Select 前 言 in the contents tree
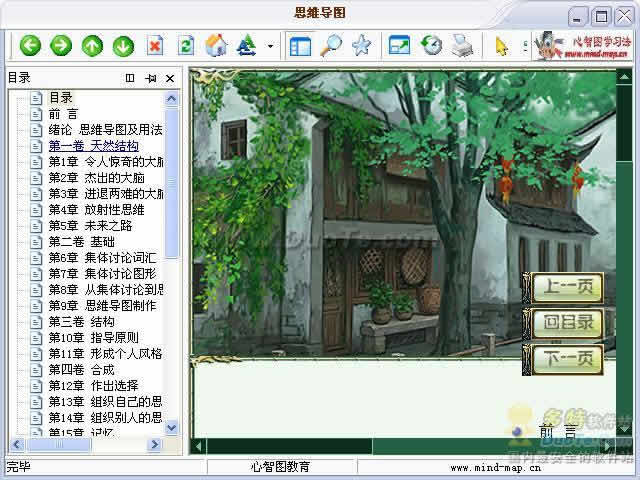The image size is (640, 480). pyautogui.click(x=63, y=114)
